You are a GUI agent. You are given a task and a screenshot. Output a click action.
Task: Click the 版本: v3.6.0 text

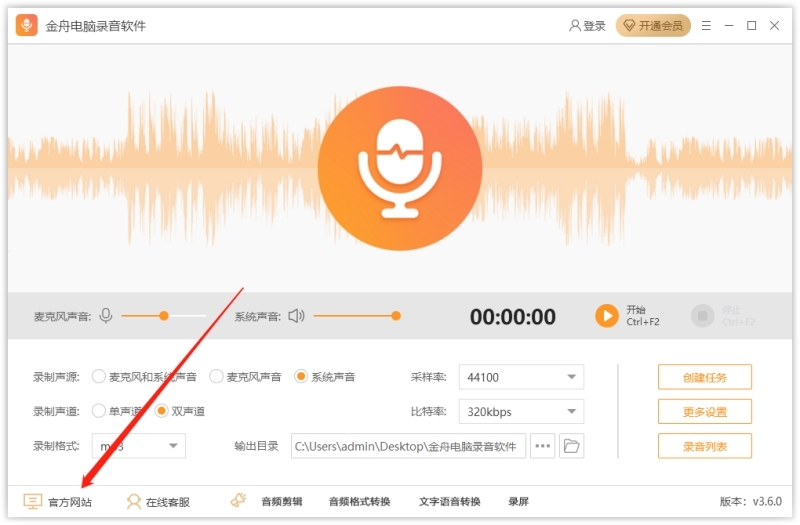click(751, 502)
